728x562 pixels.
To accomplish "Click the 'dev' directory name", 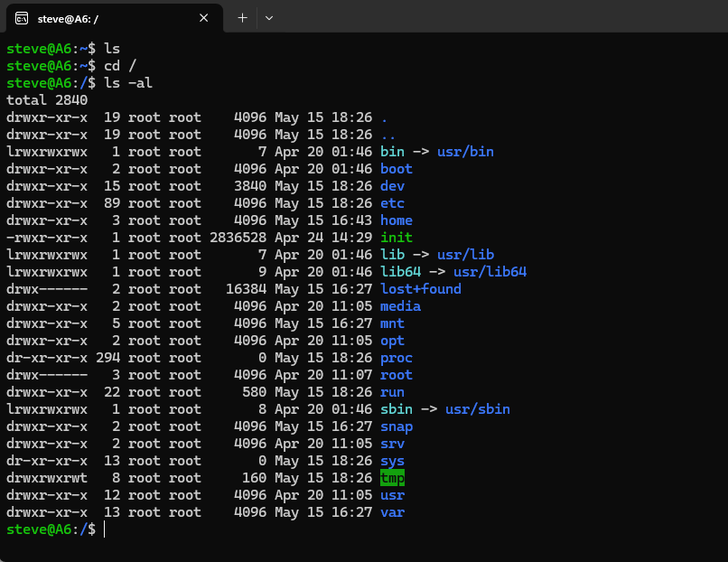I will tap(392, 186).
